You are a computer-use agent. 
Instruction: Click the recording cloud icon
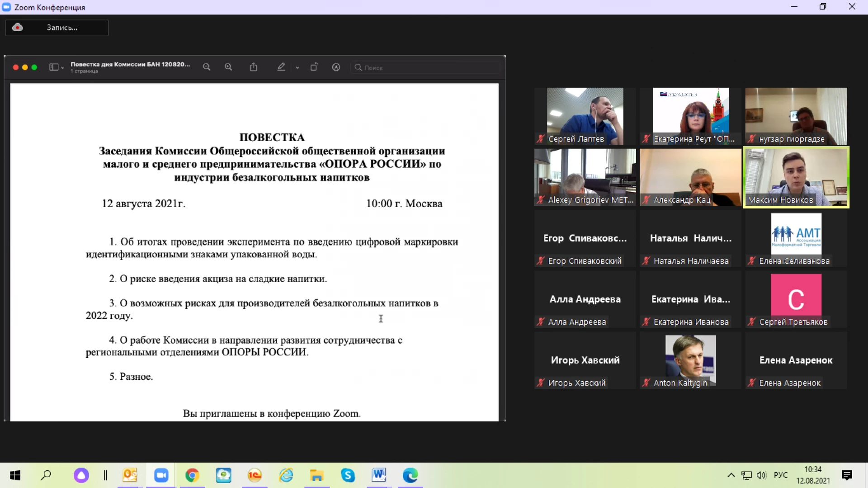coord(17,28)
